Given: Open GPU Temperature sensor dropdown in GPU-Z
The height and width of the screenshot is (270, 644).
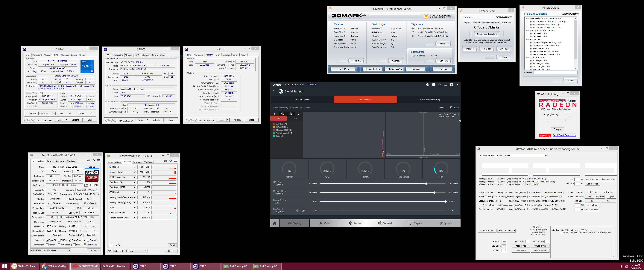Looking at the screenshot, I should (x=134, y=177).
